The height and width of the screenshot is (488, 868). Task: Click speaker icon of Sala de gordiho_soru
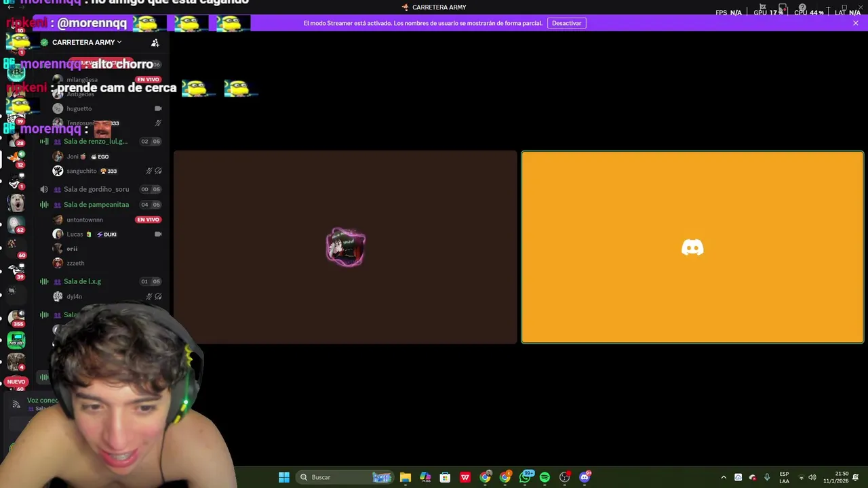(44, 189)
